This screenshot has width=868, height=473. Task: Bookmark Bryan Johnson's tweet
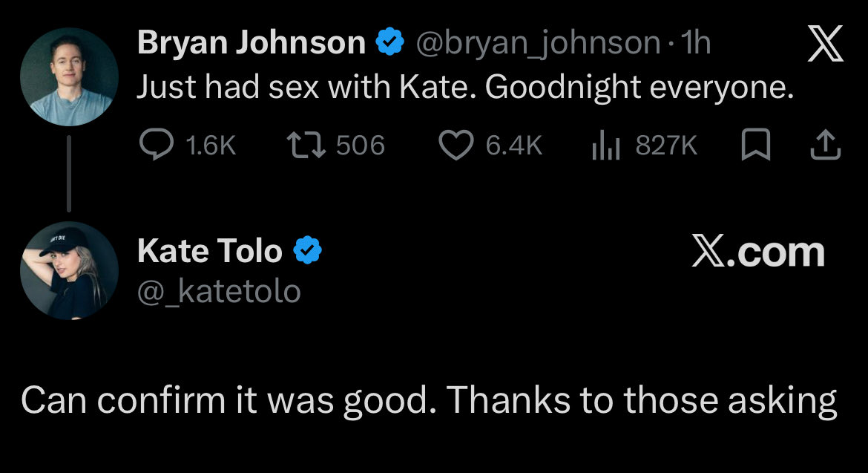754,146
